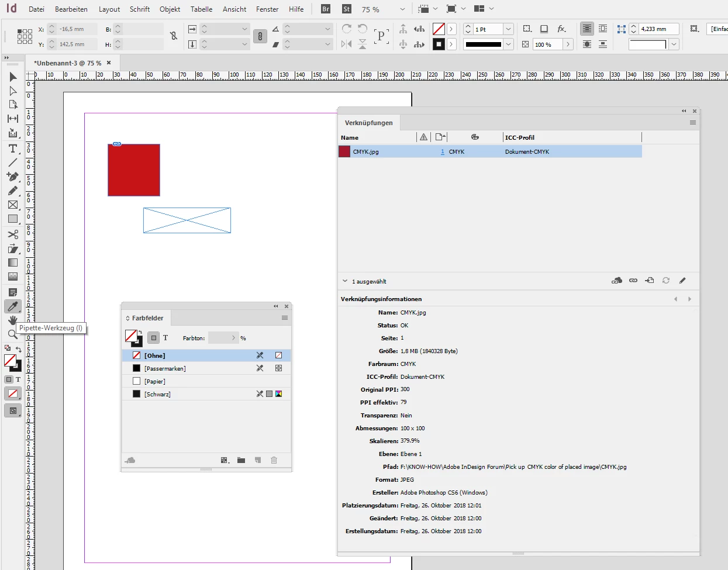Click the Verknüpfungen panel tab

pos(369,123)
